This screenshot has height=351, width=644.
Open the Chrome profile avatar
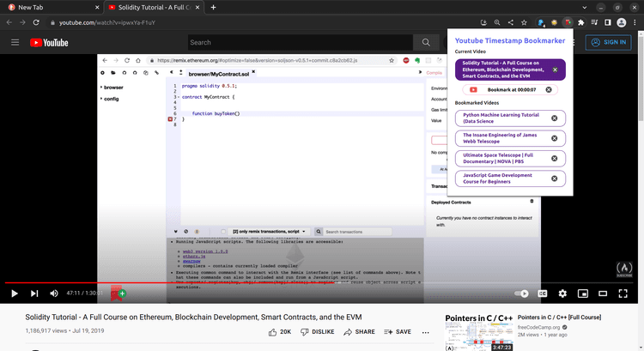[x=622, y=22]
